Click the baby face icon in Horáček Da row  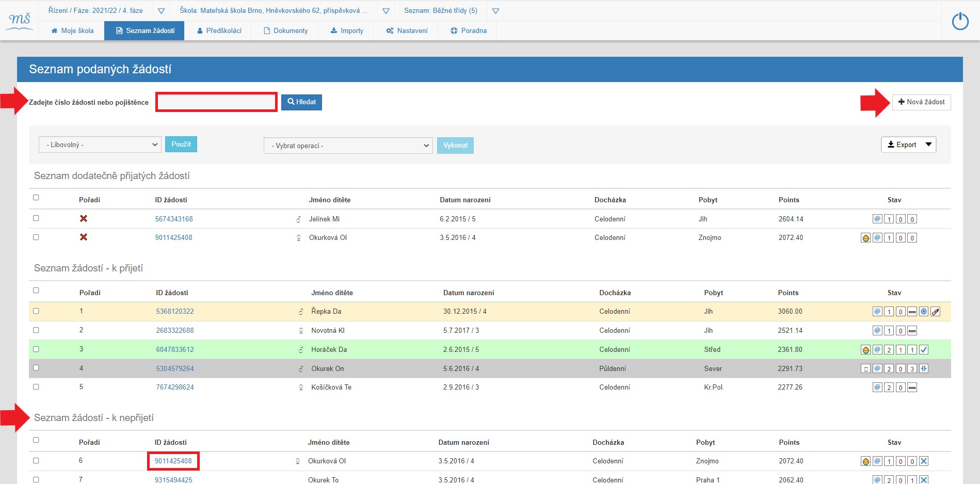866,350
